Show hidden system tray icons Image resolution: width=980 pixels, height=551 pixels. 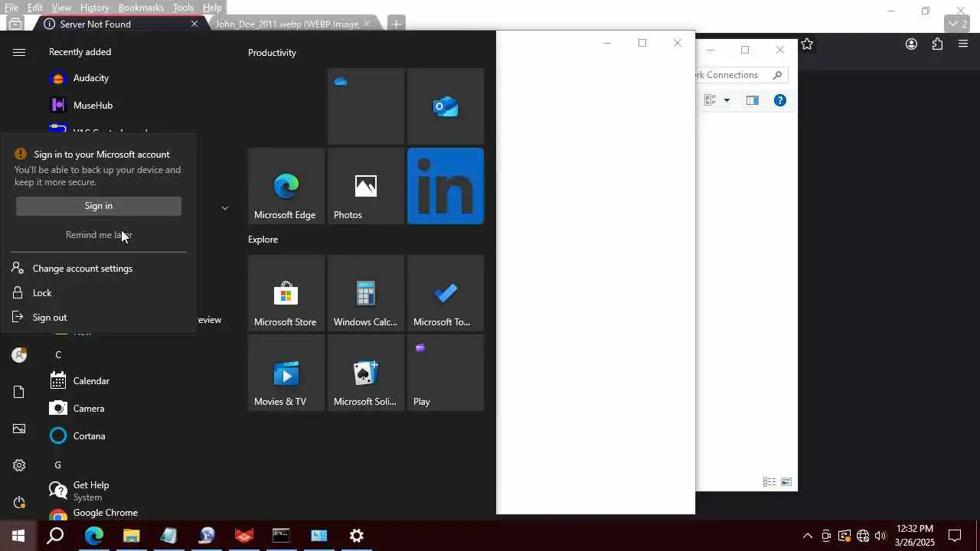pos(807,536)
